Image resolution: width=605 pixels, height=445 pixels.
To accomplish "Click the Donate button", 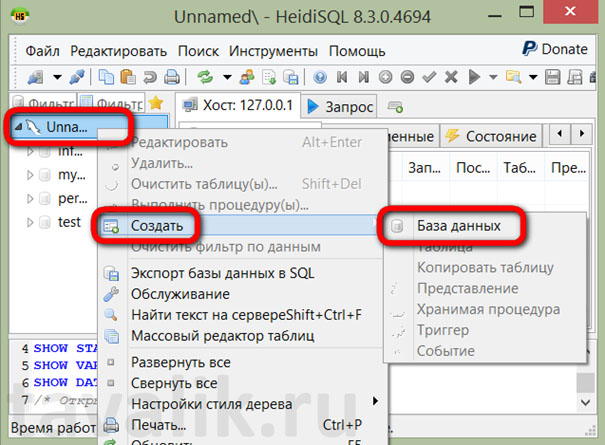I will tap(555, 49).
